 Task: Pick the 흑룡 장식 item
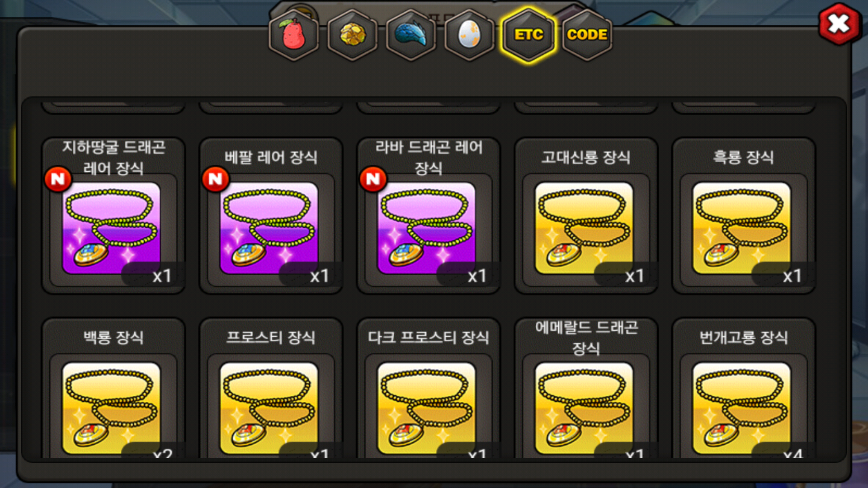tap(744, 216)
